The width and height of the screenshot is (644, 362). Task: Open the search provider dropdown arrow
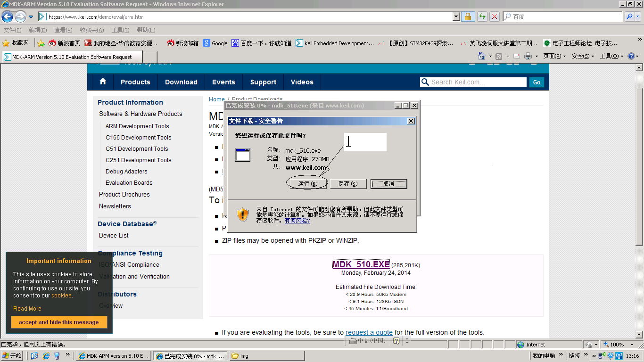click(x=639, y=16)
